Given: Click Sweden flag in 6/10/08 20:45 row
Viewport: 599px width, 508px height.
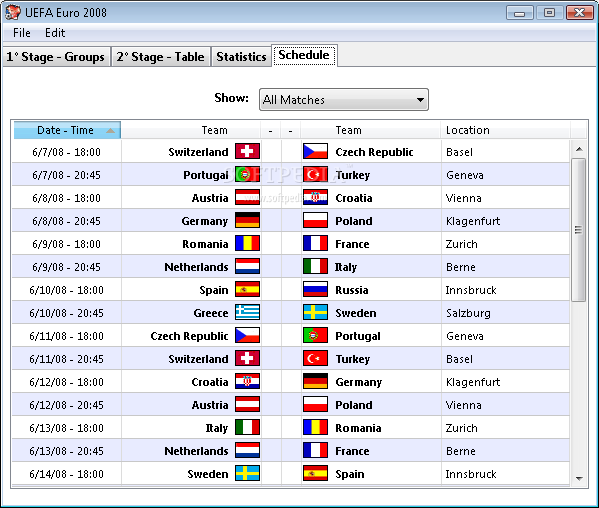Looking at the screenshot, I should point(315,312).
